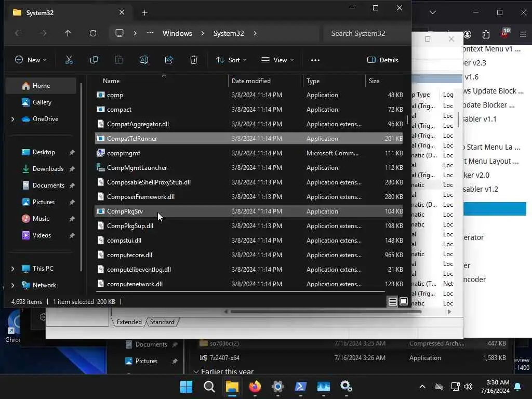
Task: Open the View dropdown
Action: (x=277, y=60)
